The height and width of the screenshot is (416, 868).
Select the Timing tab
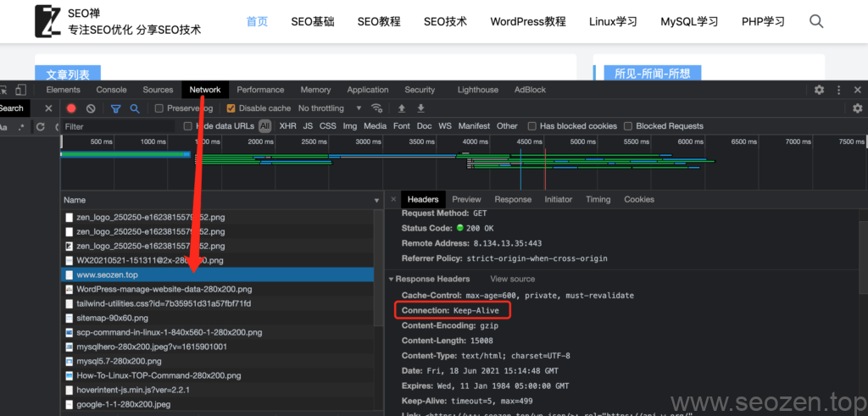[598, 199]
